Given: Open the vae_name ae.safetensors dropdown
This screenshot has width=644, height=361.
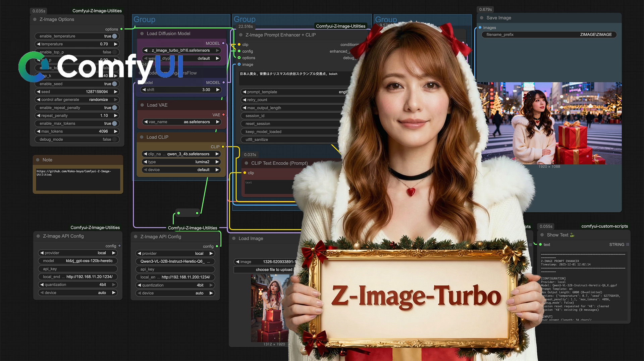Looking at the screenshot, I should click(181, 122).
